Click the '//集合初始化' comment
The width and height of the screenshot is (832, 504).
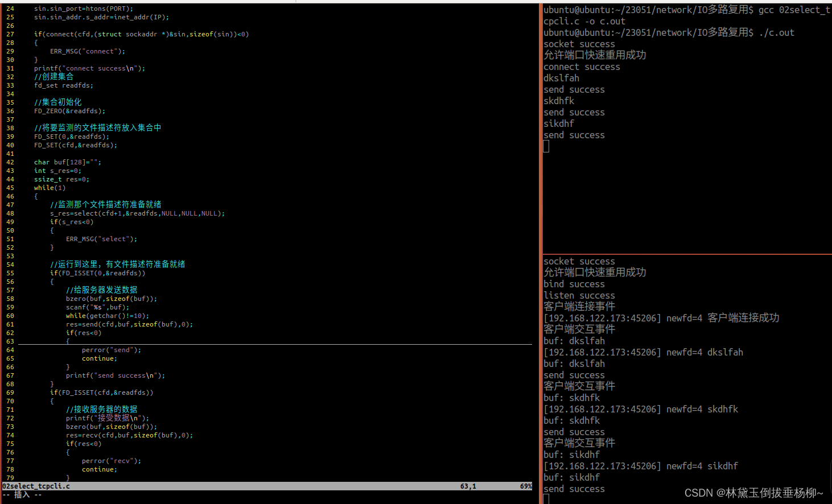coord(57,102)
